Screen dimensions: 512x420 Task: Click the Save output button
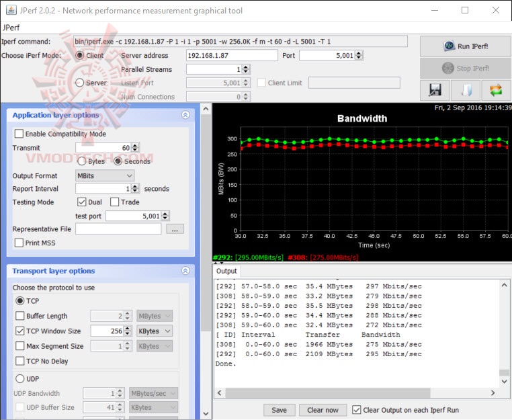tap(280, 410)
